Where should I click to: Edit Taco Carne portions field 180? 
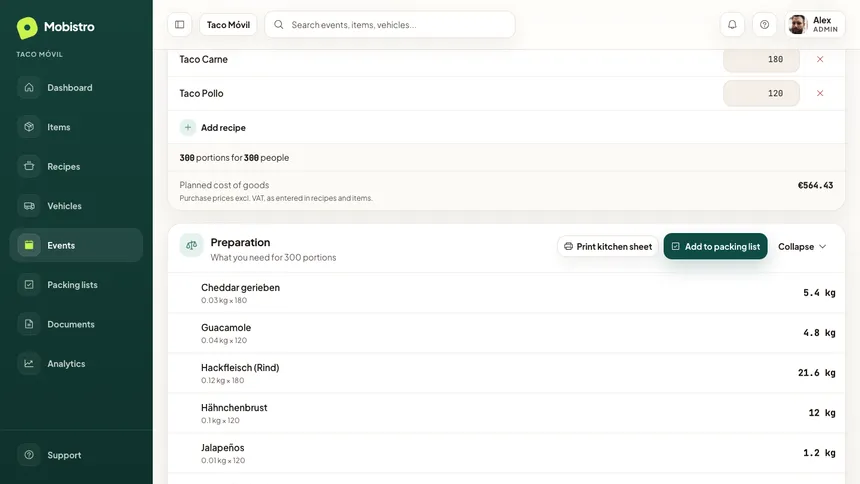[761, 59]
